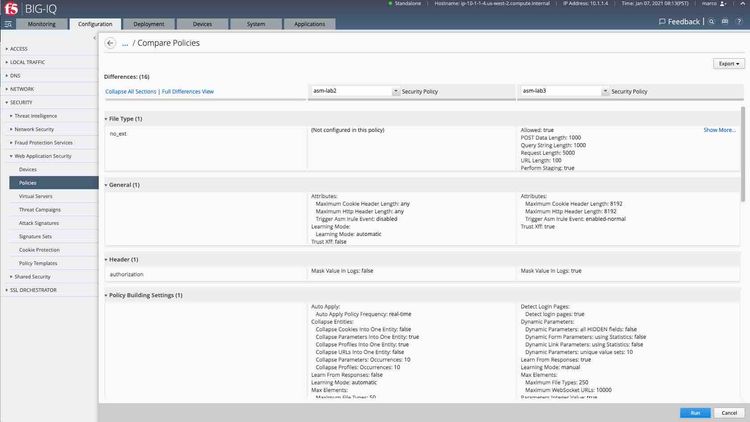Expand the DNS sidebar section

(x=15, y=76)
